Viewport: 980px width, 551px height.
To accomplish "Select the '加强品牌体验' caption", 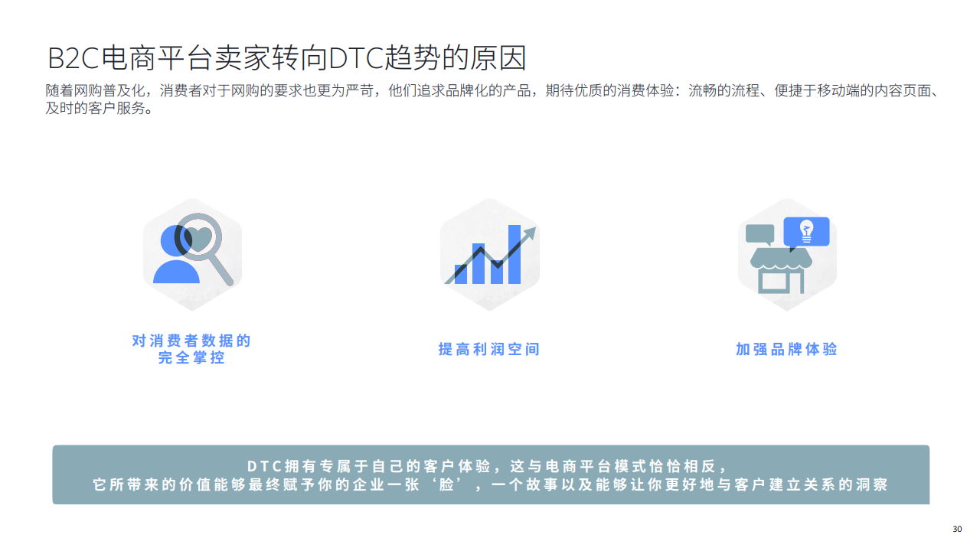I will (x=786, y=349).
